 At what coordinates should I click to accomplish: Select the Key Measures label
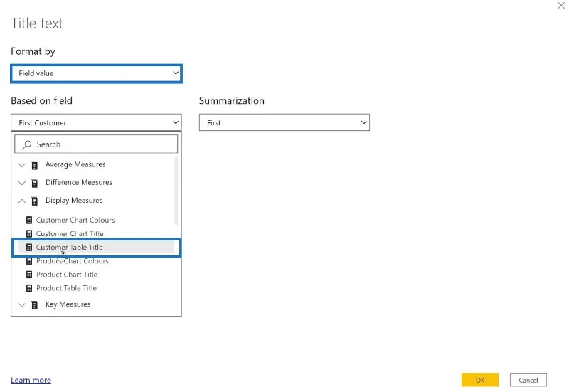(68, 304)
